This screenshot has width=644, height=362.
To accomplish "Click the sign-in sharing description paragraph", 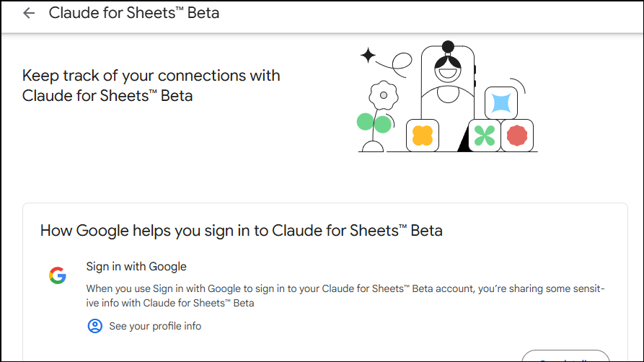I will point(345,296).
